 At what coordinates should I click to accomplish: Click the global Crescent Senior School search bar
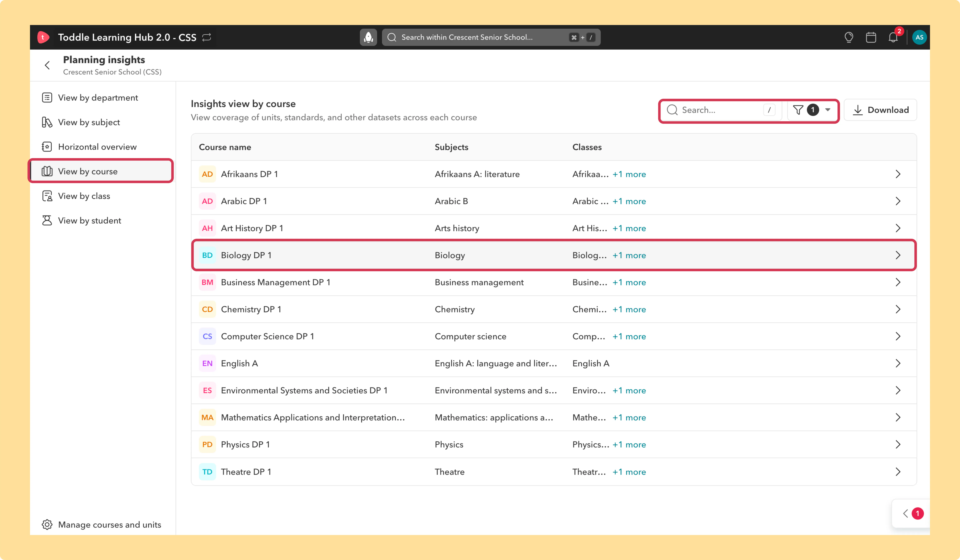pos(491,37)
